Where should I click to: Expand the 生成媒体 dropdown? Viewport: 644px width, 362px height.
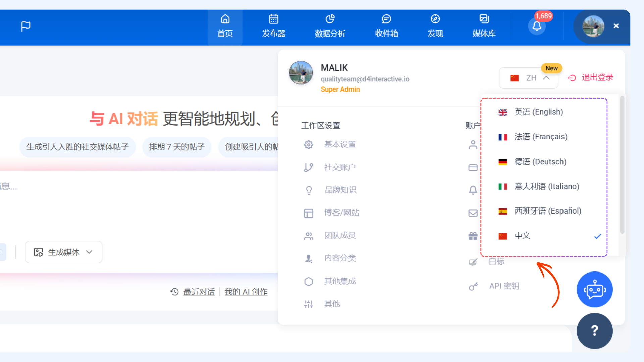(x=64, y=252)
